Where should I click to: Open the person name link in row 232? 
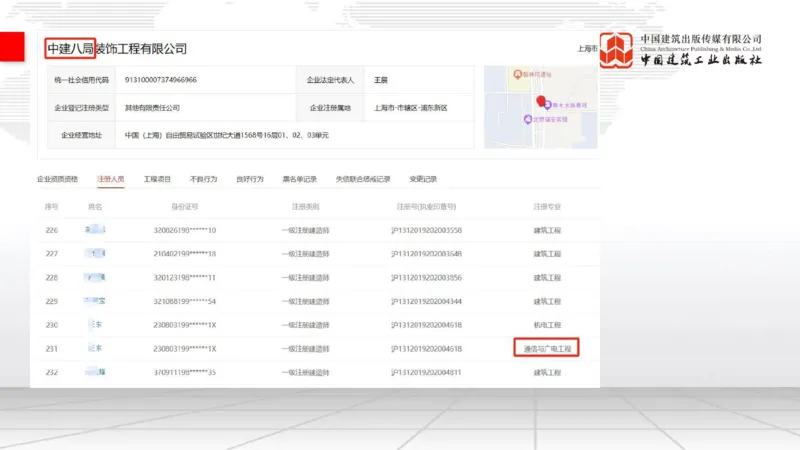[x=95, y=372]
